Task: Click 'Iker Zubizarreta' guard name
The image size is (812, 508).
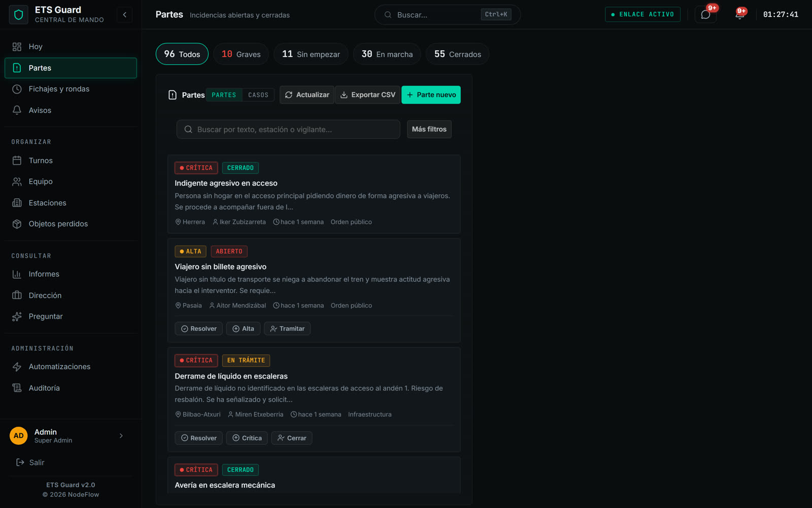Action: point(243,222)
